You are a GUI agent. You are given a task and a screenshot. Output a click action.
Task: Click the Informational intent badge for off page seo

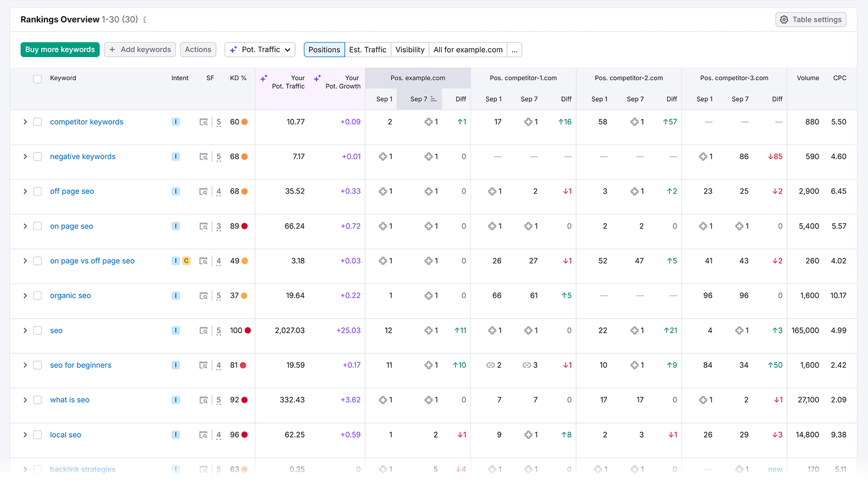(x=176, y=192)
